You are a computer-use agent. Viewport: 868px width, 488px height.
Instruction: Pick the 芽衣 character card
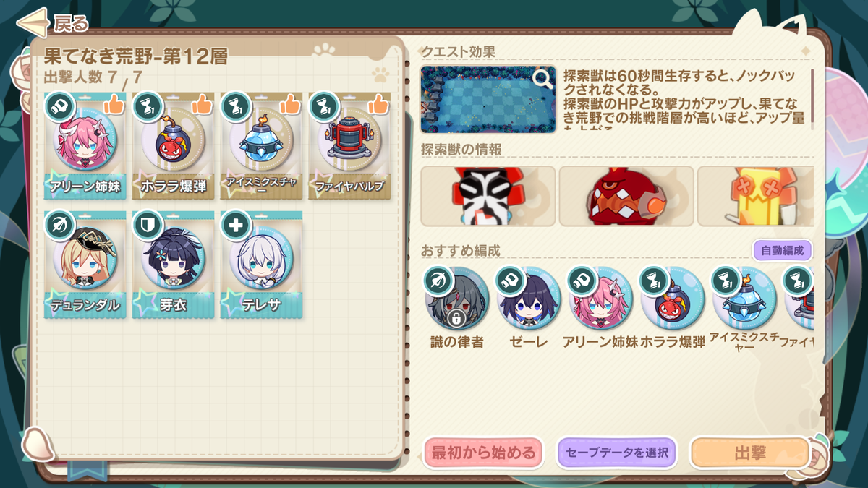(x=174, y=265)
